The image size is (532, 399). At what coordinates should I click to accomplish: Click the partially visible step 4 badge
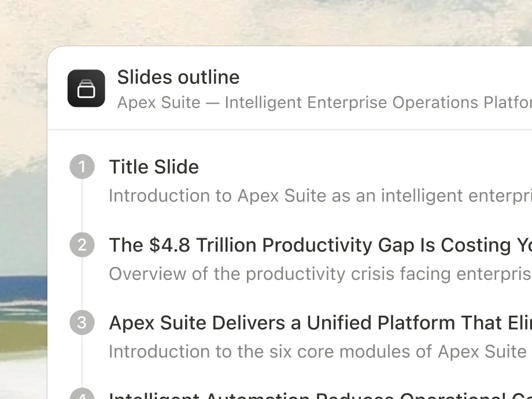point(82,394)
